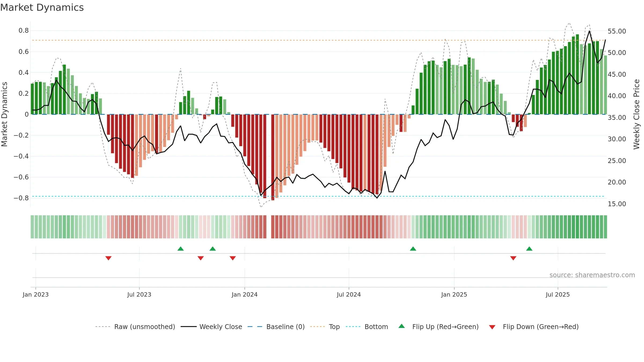Click the Jan 2025 x-axis label
644x362 pixels.
454,295
